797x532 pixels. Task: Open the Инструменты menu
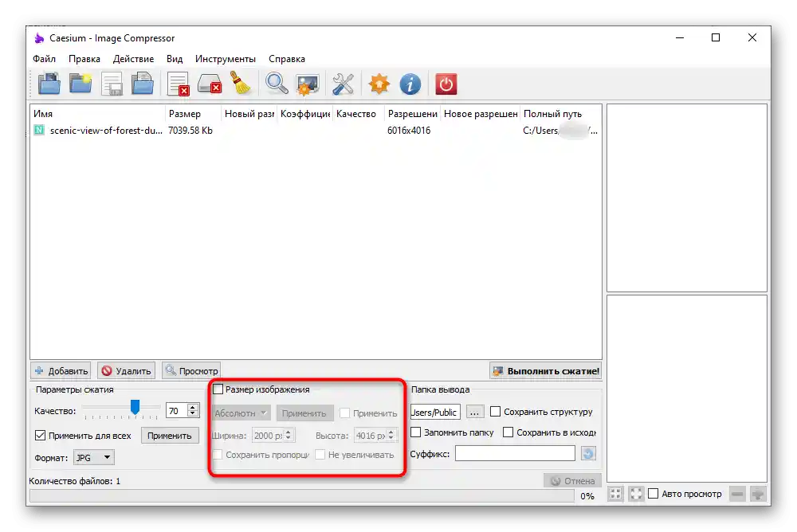point(226,59)
